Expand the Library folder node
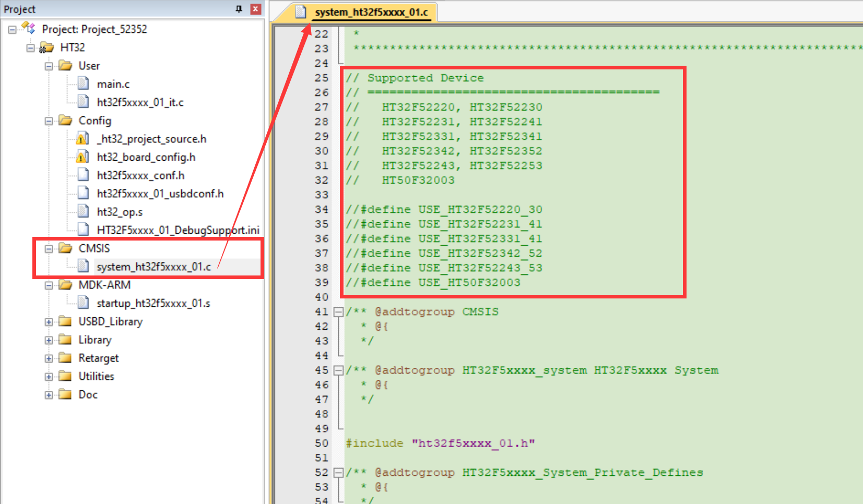Screen dimensions: 863x504 pos(49,340)
